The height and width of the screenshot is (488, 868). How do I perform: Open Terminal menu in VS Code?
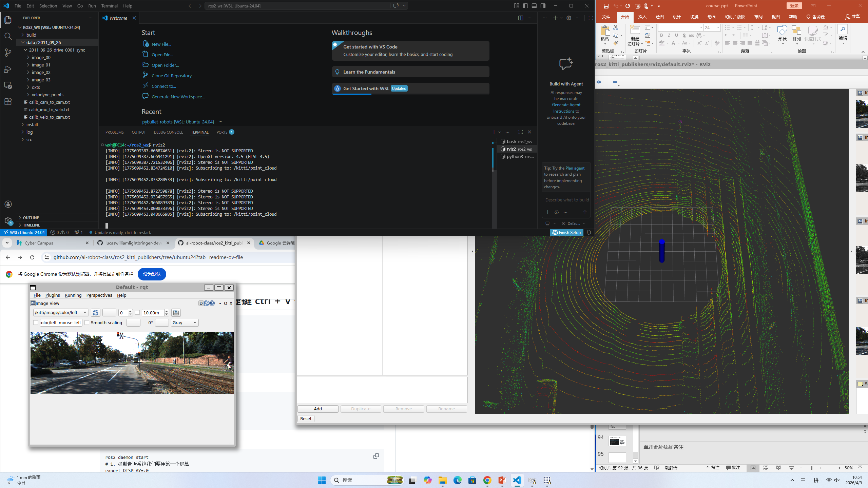[109, 6]
